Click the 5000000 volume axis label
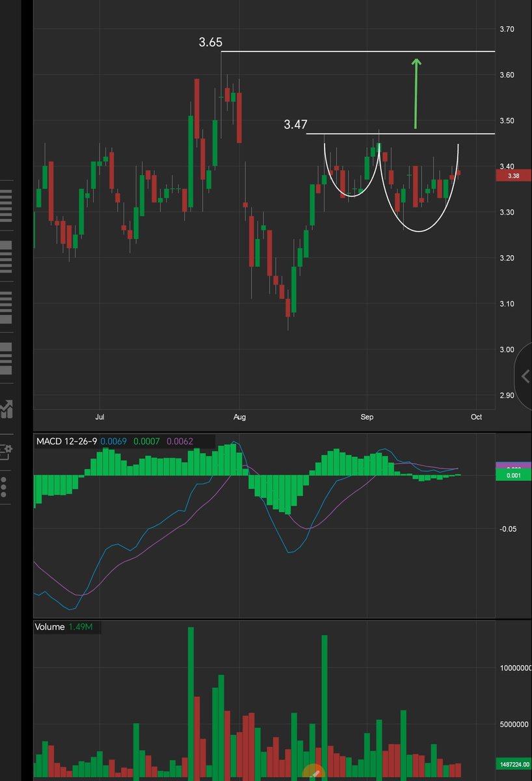 (x=514, y=724)
